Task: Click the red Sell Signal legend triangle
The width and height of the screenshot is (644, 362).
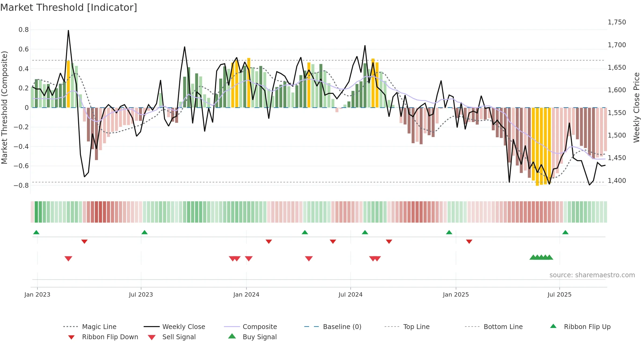Action: (152, 337)
